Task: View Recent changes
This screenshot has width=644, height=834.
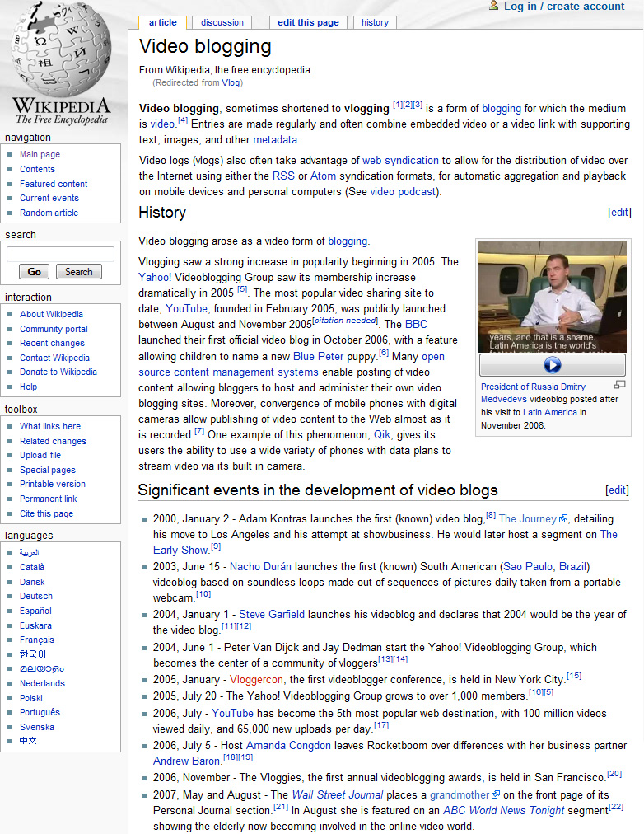Action: [52, 343]
